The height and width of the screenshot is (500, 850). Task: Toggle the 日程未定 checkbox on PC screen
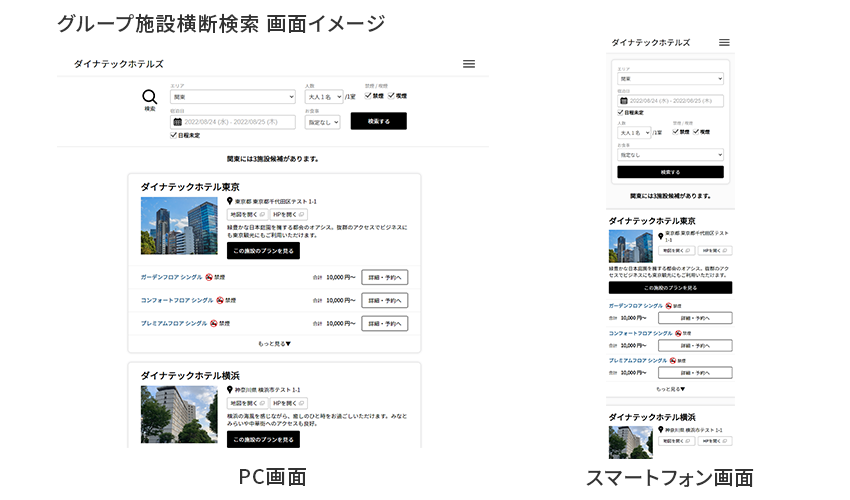tap(173, 135)
